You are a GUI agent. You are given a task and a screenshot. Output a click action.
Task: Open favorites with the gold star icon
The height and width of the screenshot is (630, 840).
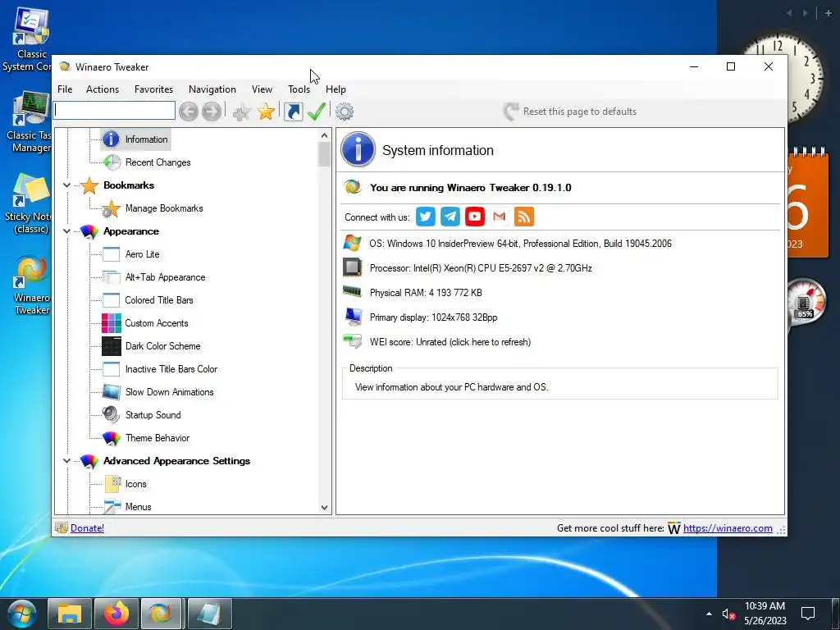(x=266, y=112)
